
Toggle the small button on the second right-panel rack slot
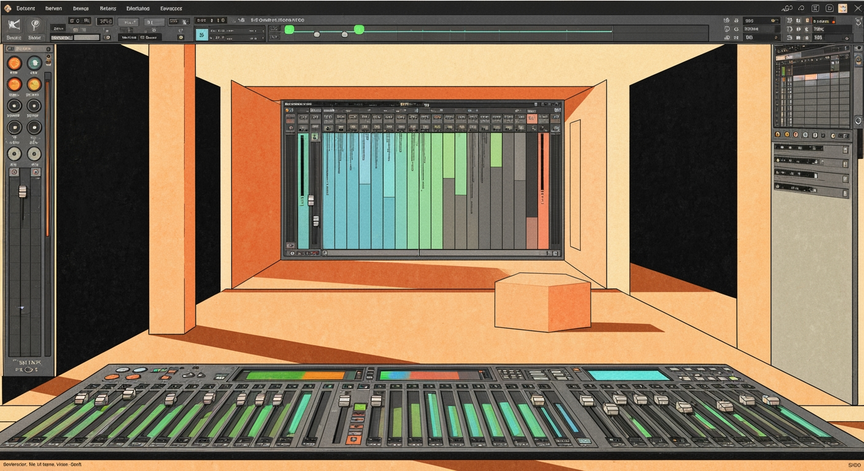846,164
